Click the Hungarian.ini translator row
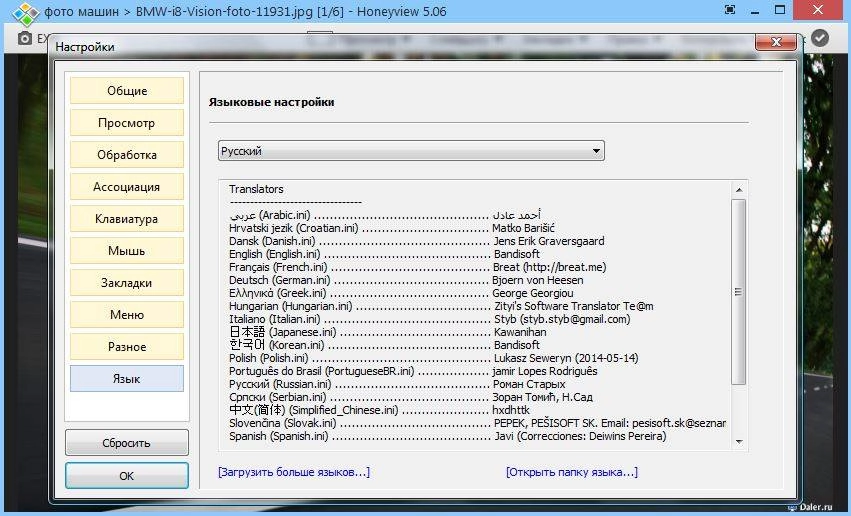Screen dimensions: 851x516 point(441,306)
